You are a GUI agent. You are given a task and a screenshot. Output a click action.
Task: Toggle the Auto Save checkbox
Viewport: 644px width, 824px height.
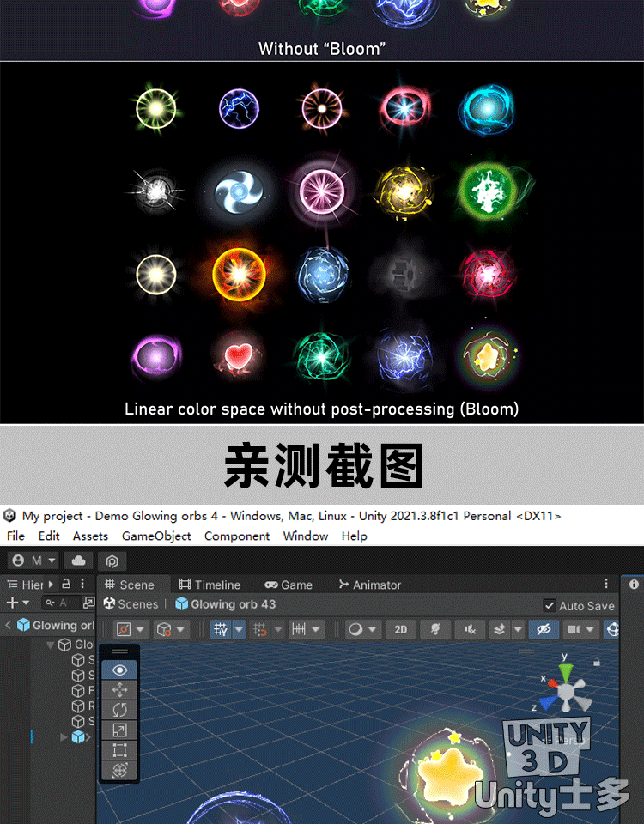click(550, 605)
